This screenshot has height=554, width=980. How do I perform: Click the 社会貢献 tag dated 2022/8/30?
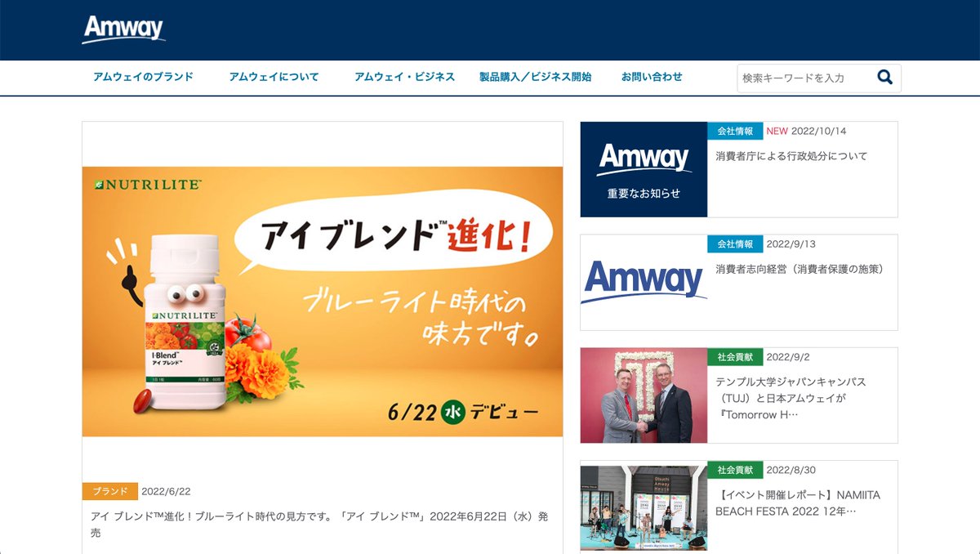point(735,470)
